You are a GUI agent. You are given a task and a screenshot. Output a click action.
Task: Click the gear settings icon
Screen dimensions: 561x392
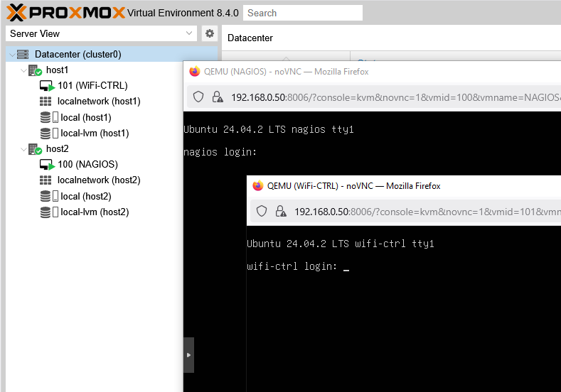[209, 33]
